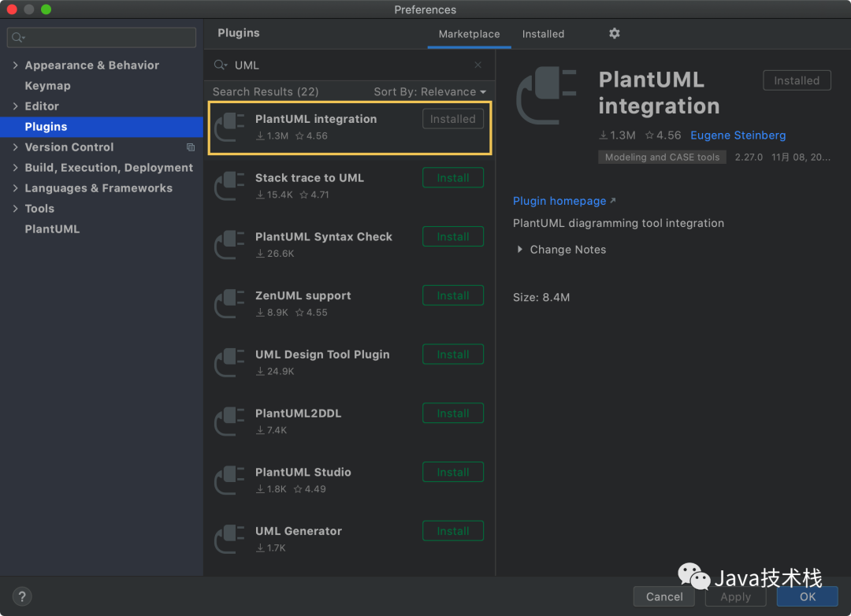This screenshot has height=616, width=851.
Task: Install the ZenUML support plugin
Action: [x=452, y=295]
